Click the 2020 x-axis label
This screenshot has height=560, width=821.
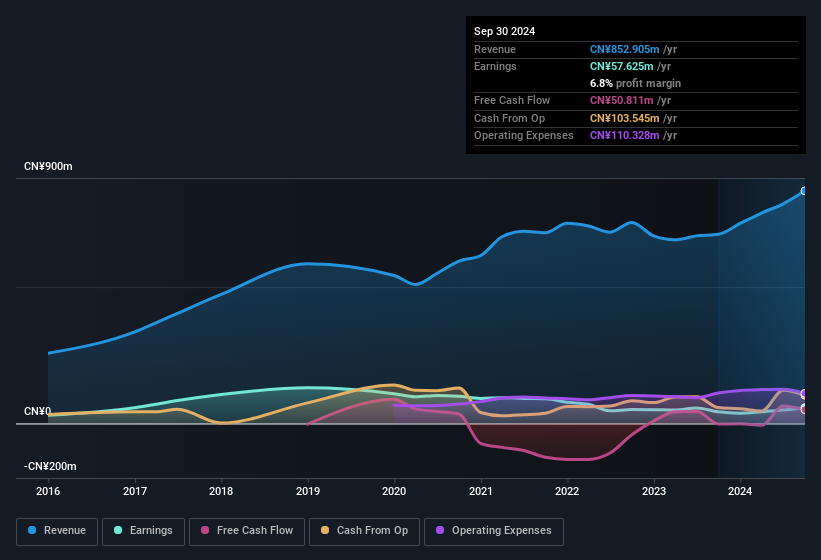point(394,491)
